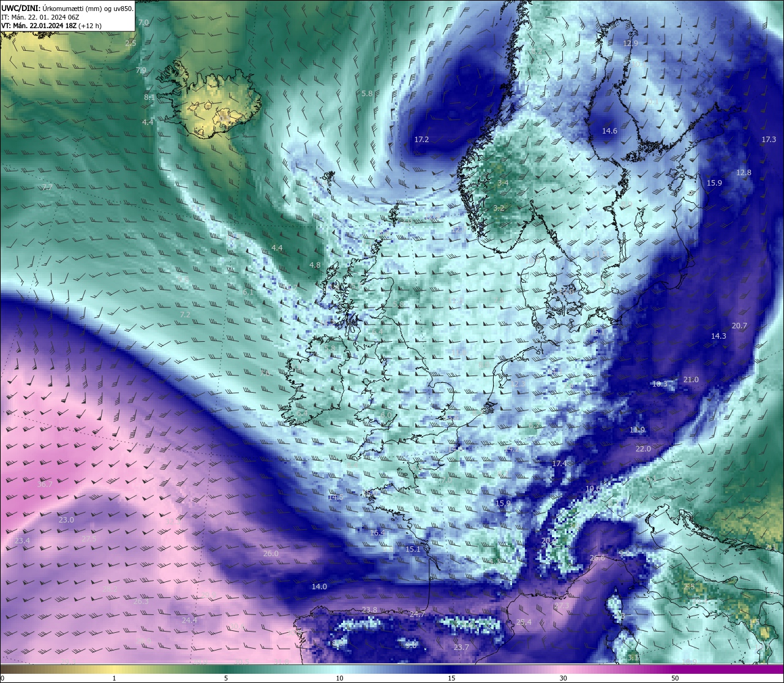Click the '5.8' value north of the Faroes

coord(367,94)
